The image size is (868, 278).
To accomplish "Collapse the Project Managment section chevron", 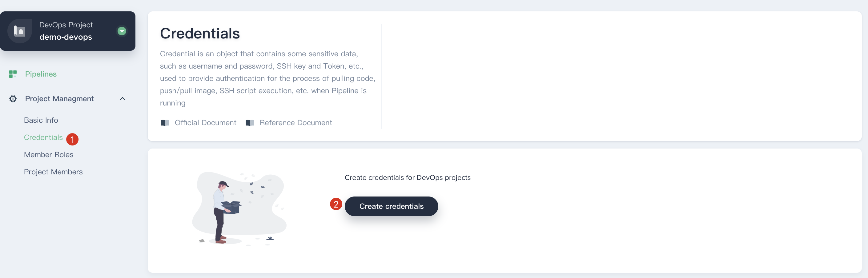I will [122, 99].
